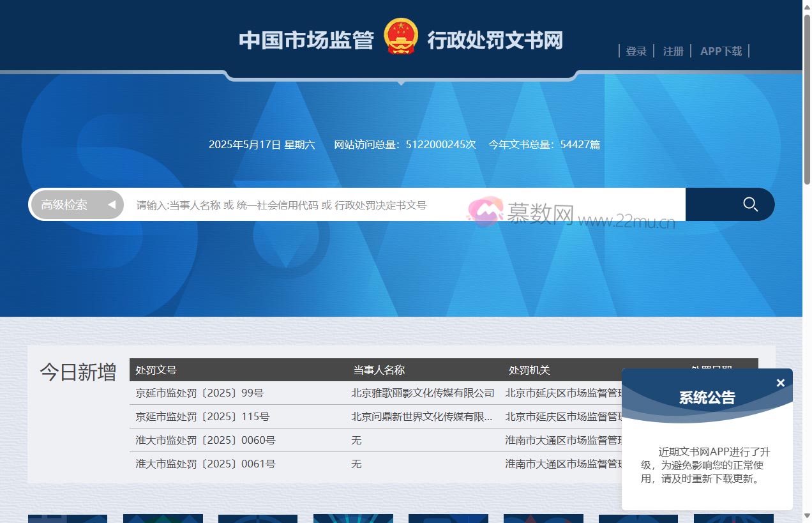Collapse the 系统公告 announcement panel
Screen dimensions: 812x523
point(780,383)
